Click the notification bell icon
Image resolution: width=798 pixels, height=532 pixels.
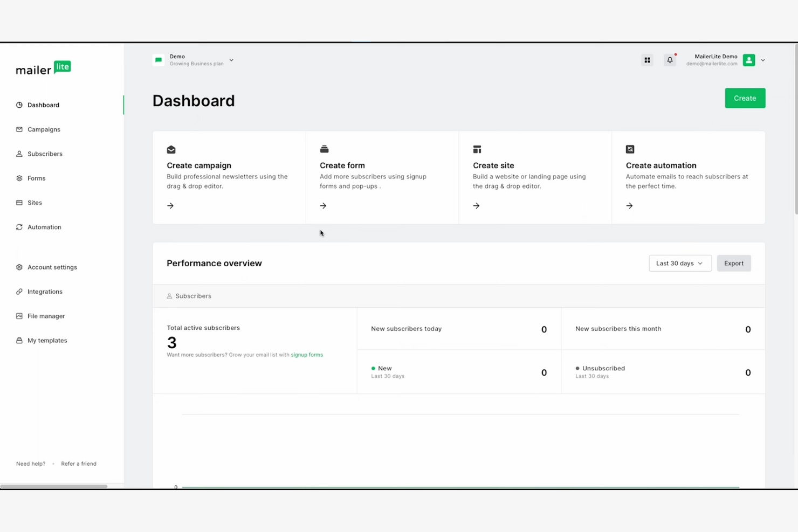(x=670, y=60)
